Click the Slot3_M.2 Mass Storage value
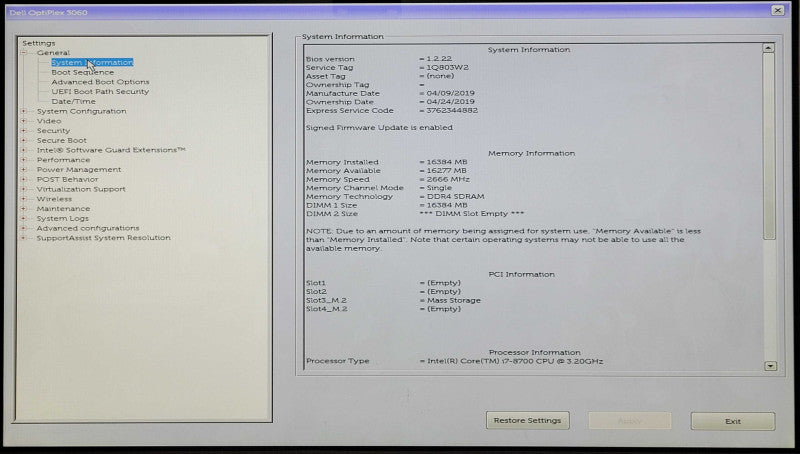The image size is (800, 454). 454,300
